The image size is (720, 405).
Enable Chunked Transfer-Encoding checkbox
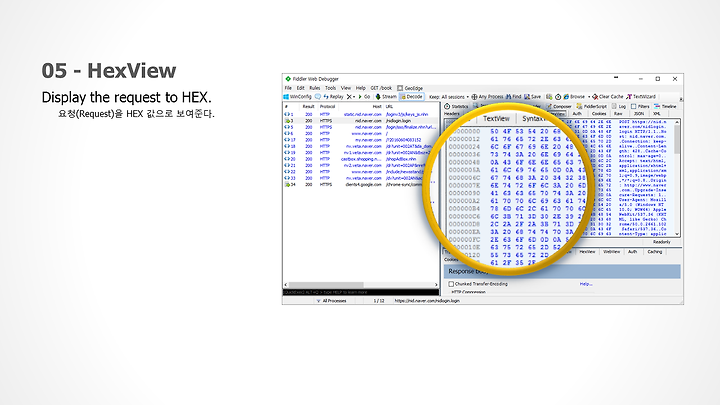[x=451, y=284]
